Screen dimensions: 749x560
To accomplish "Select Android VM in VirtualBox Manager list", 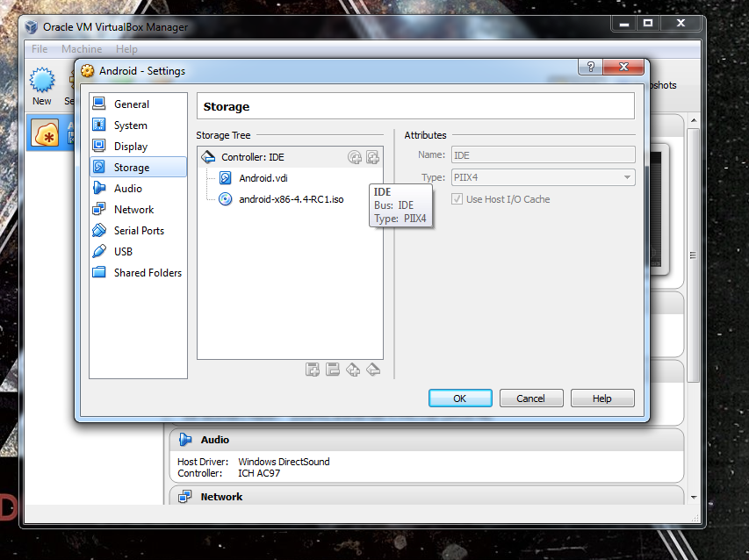I will click(x=50, y=133).
